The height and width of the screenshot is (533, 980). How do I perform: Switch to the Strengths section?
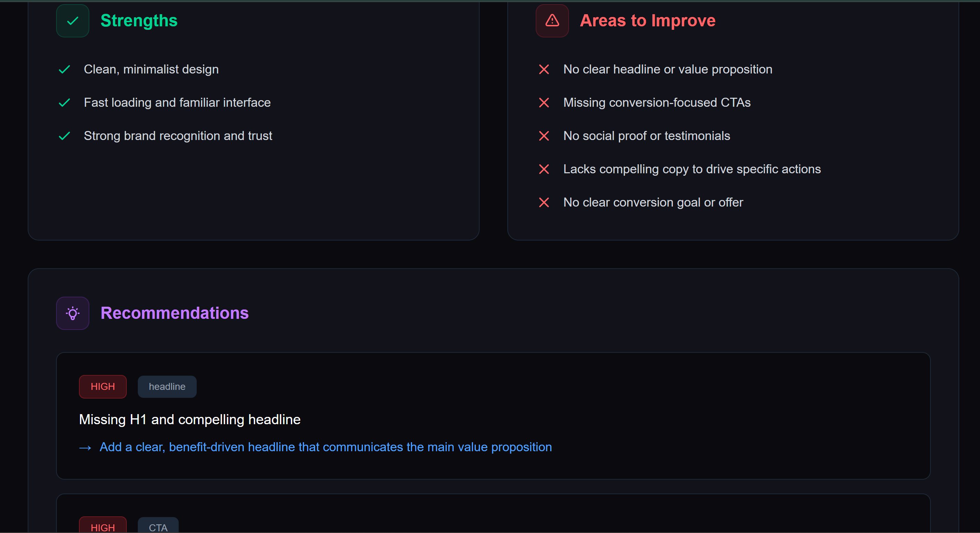139,20
